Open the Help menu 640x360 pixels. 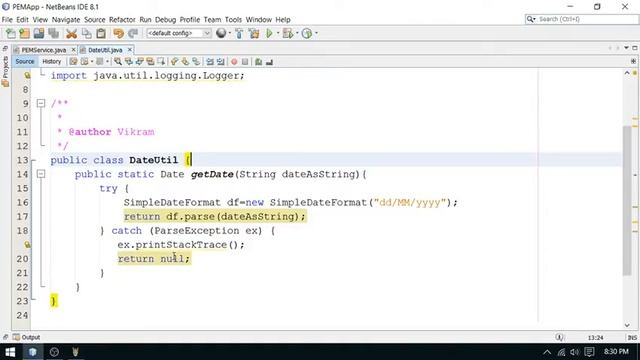[x=283, y=20]
